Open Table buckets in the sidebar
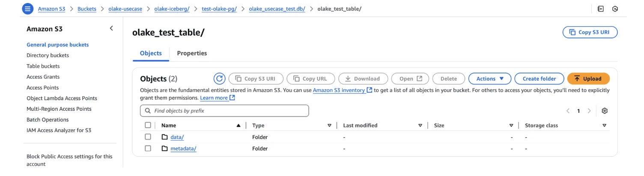The width and height of the screenshot is (644, 176). click(43, 66)
